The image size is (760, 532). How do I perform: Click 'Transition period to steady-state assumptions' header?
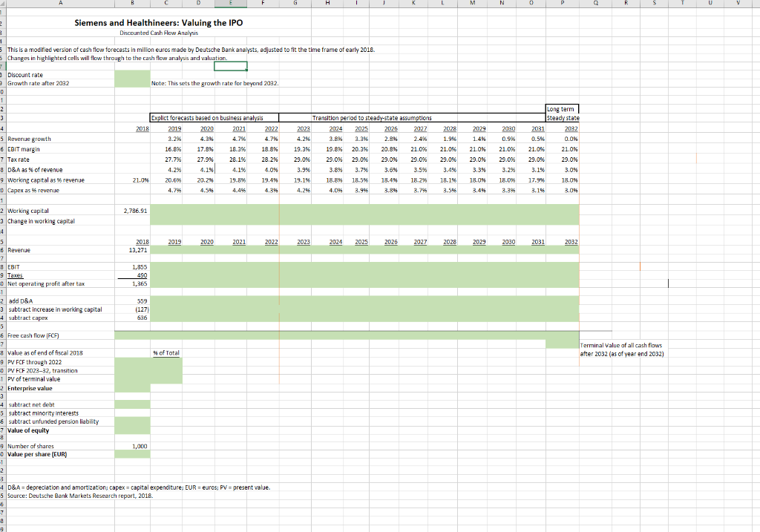pos(372,118)
